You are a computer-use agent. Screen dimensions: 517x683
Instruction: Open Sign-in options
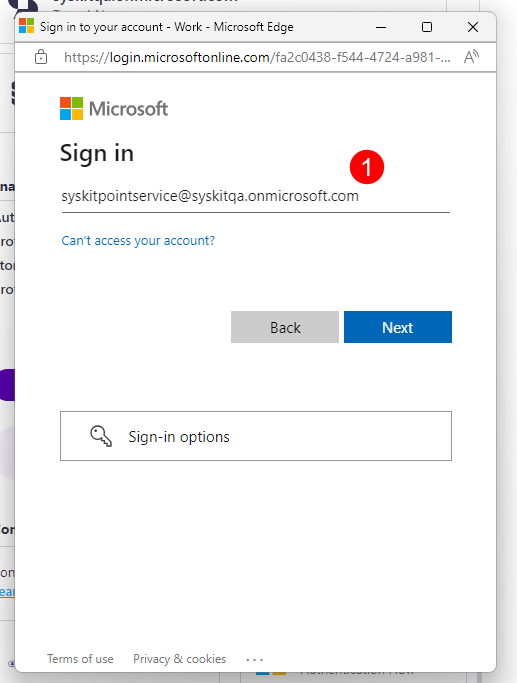256,436
